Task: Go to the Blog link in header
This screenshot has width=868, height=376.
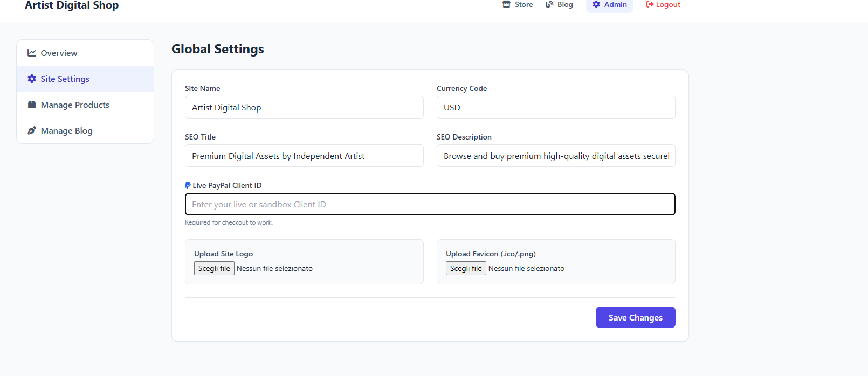Action: [560, 4]
